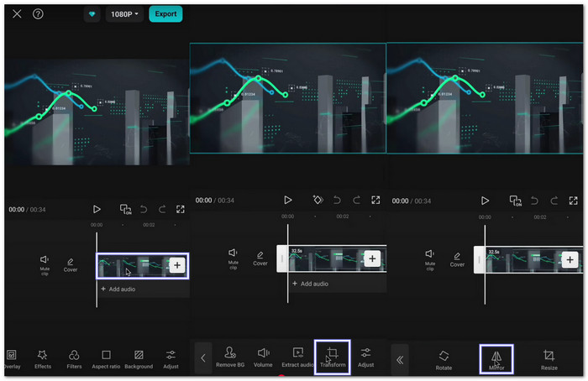Screen dimensions: 588x381
Task: Open Adjust in the middle panel toolbar
Action: click(x=365, y=357)
